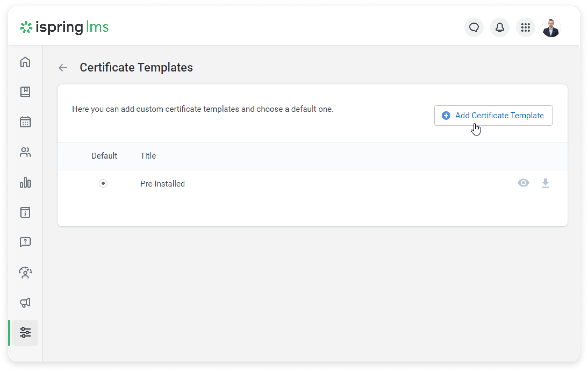Open the performance gauge person icon
Screen dimensions: 588x372
tap(25, 273)
